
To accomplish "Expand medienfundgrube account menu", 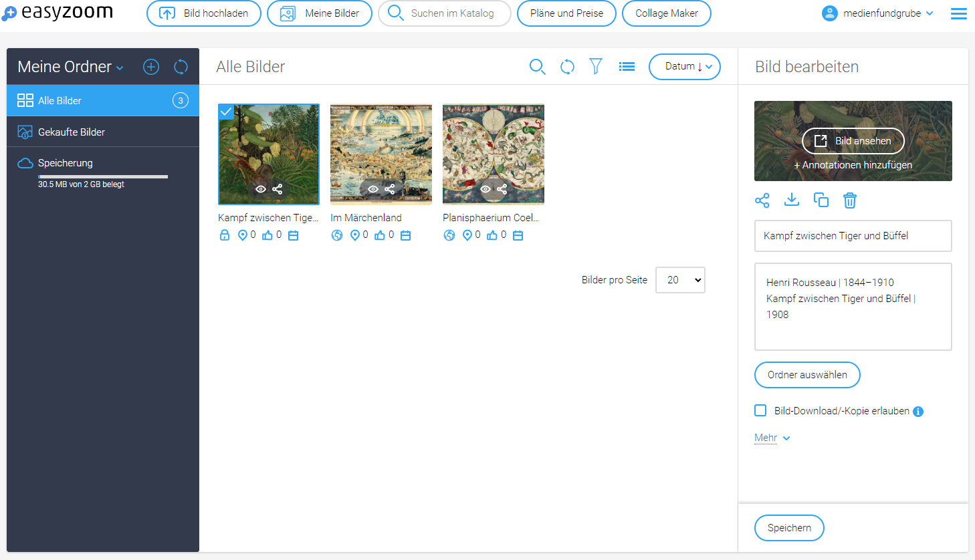I will click(877, 13).
